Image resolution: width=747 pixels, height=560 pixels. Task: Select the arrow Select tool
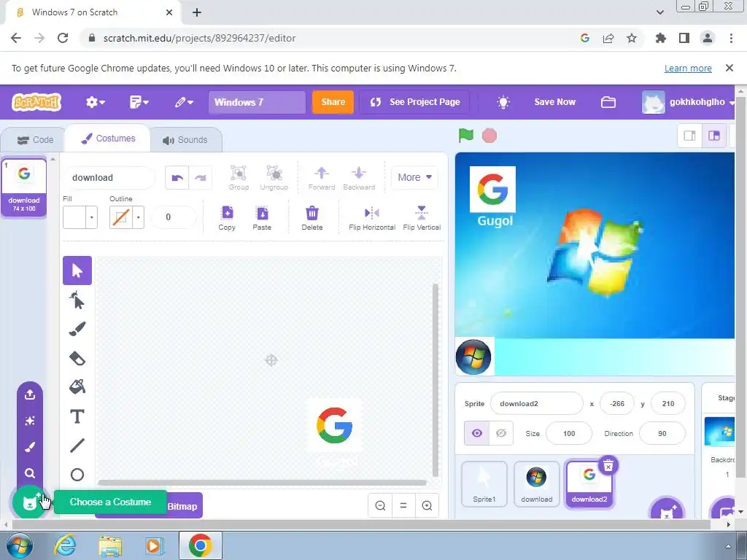pyautogui.click(x=77, y=271)
